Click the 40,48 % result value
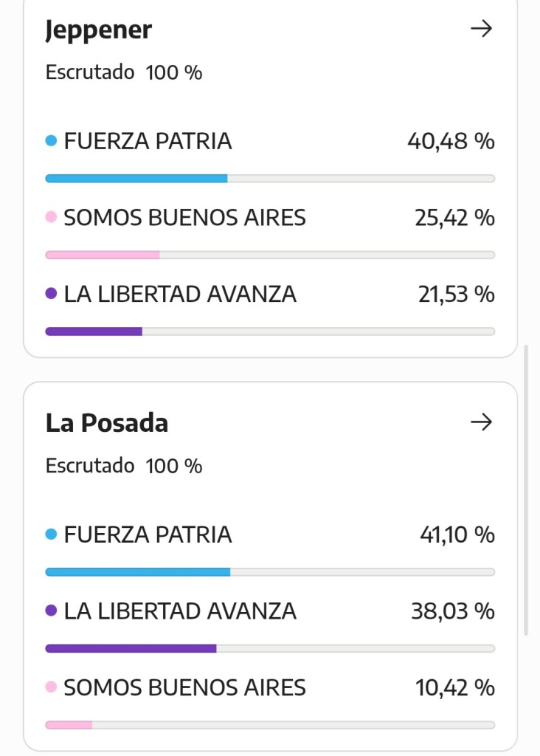The height and width of the screenshot is (756, 540). [x=451, y=141]
